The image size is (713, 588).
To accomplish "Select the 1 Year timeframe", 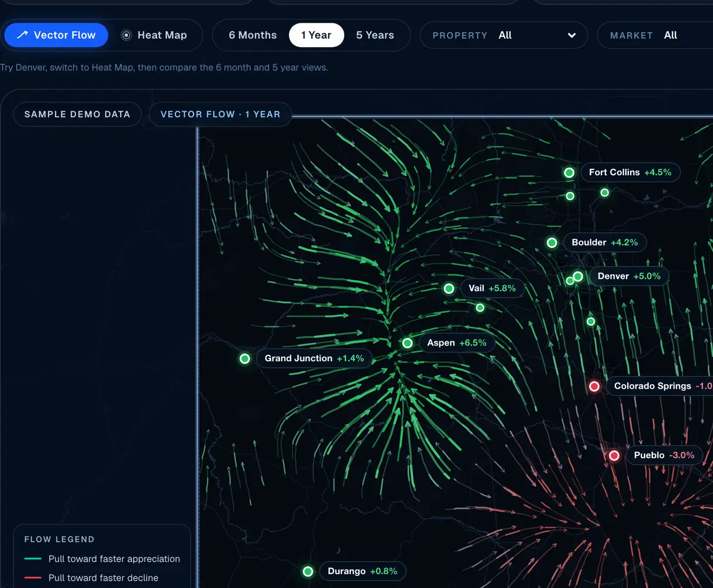I will (x=316, y=35).
